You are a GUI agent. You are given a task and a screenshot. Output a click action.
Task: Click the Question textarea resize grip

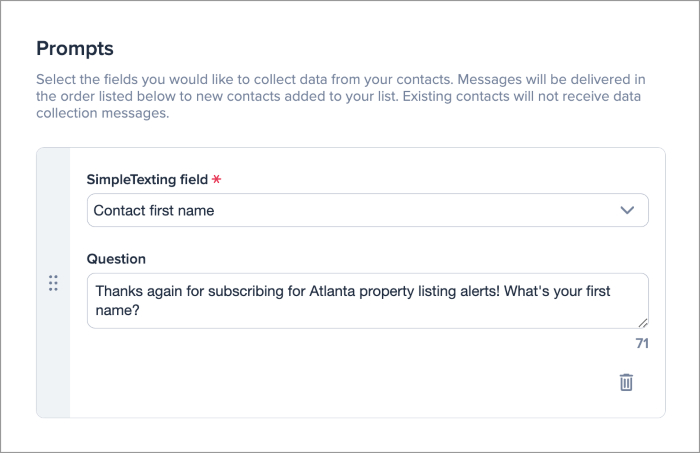(x=642, y=322)
